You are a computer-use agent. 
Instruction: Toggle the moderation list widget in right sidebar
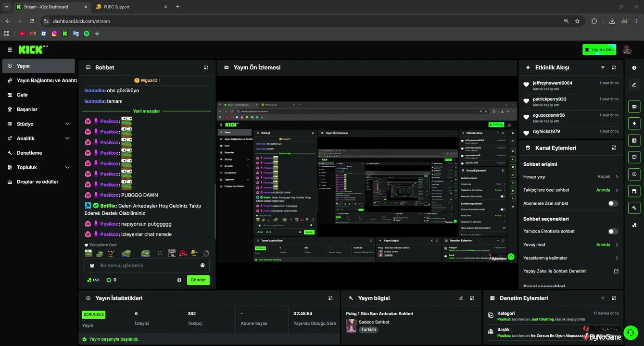click(x=634, y=140)
